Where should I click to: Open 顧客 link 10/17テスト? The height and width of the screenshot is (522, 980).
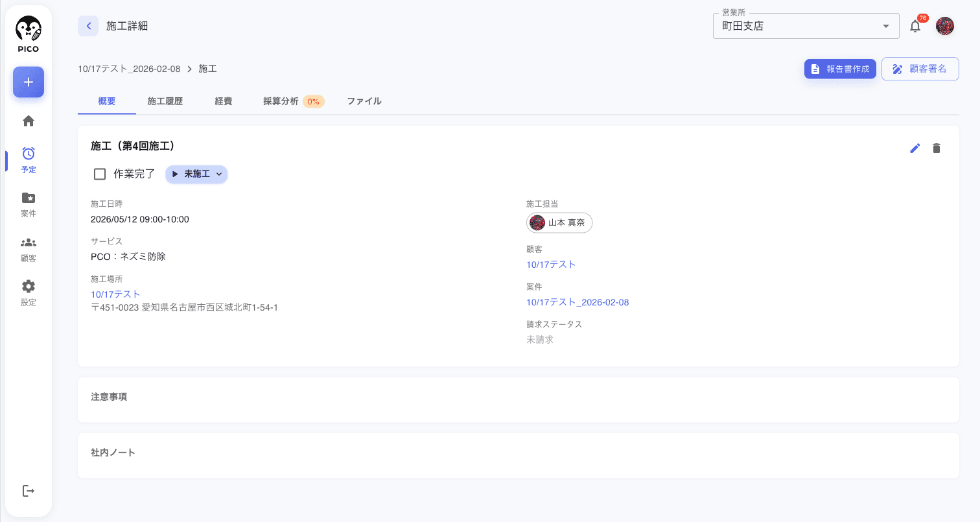coord(551,265)
